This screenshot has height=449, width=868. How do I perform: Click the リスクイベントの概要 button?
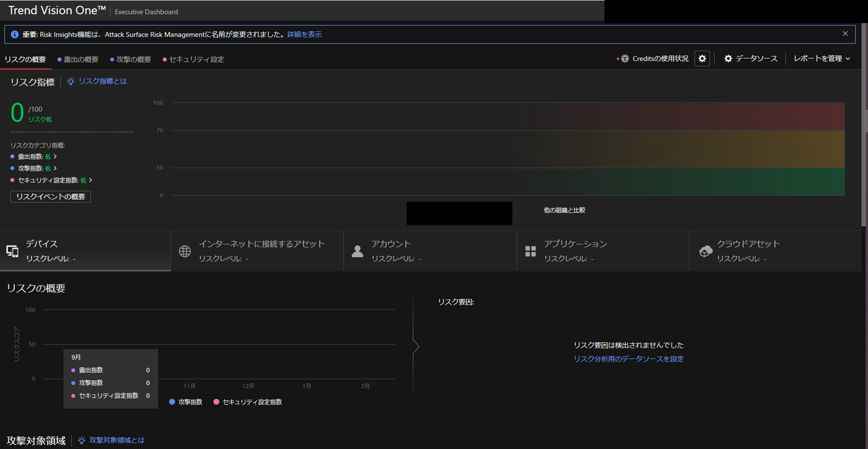coord(50,197)
